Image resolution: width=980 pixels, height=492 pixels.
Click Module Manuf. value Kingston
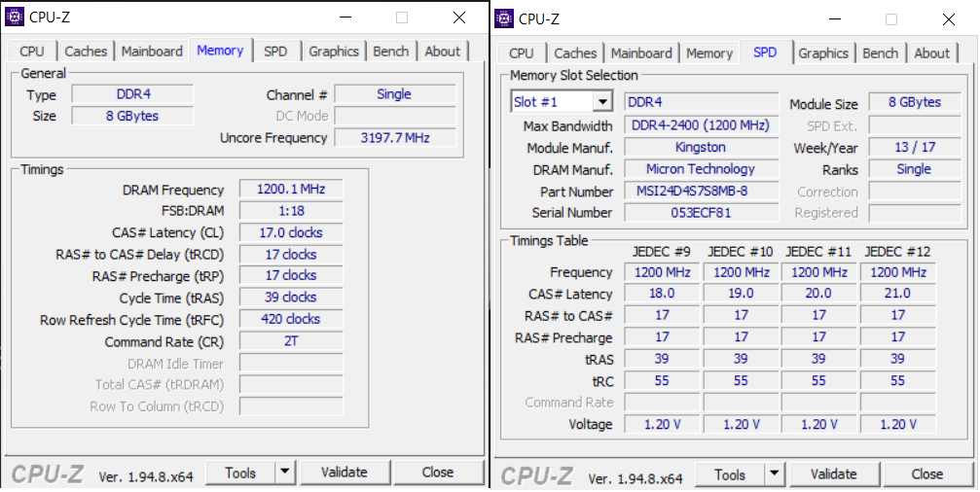click(702, 148)
